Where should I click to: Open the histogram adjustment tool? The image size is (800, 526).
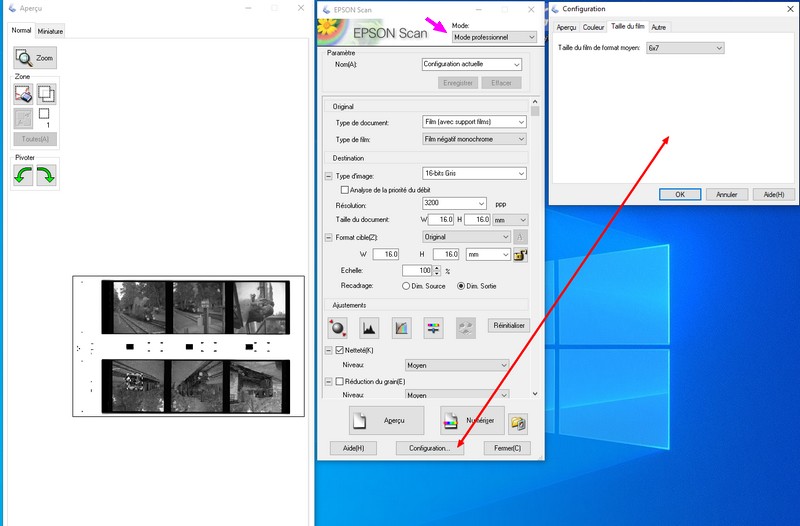point(369,328)
